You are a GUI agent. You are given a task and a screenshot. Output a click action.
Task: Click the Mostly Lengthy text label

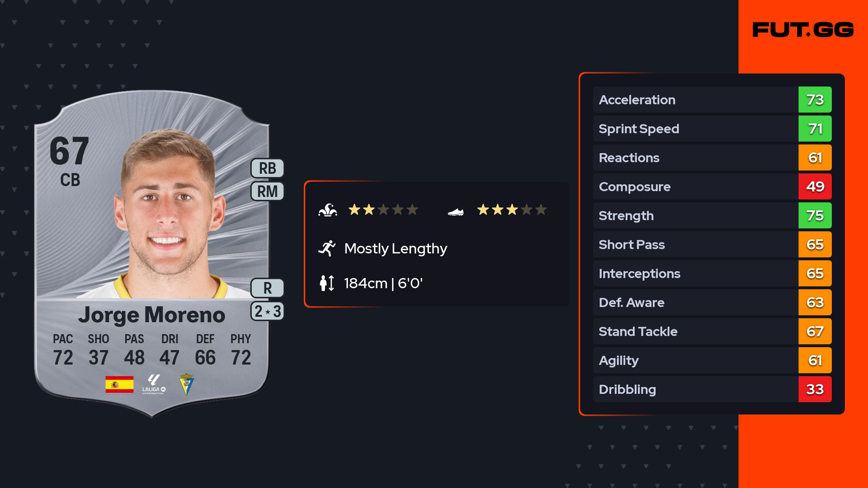(396, 249)
